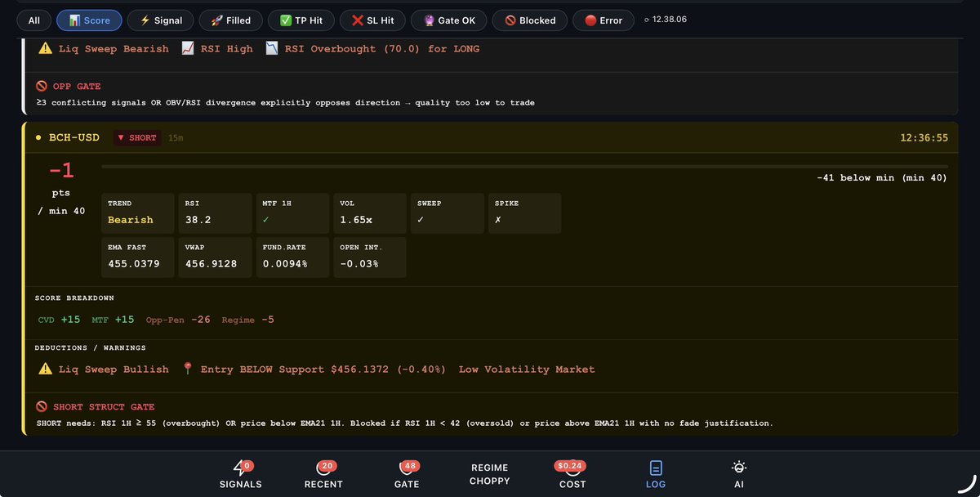
Task: Click the Signals count badge showing 0
Action: tap(247, 465)
